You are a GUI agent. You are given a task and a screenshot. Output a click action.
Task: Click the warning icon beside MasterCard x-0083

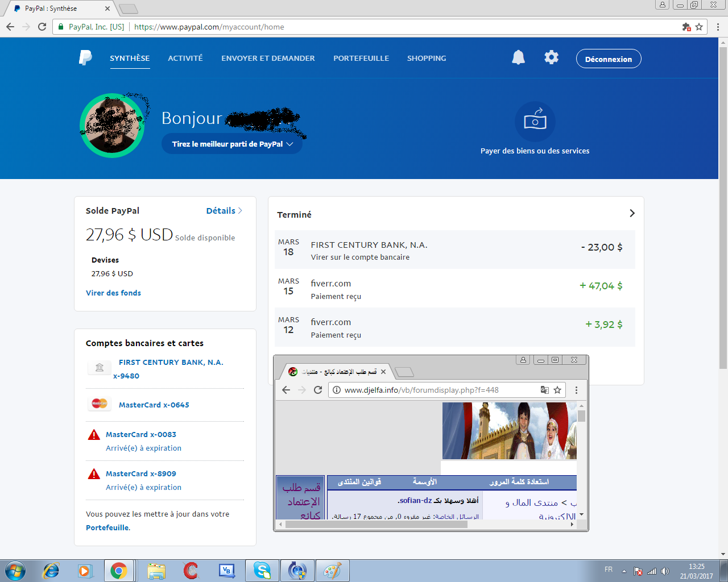[x=94, y=435]
